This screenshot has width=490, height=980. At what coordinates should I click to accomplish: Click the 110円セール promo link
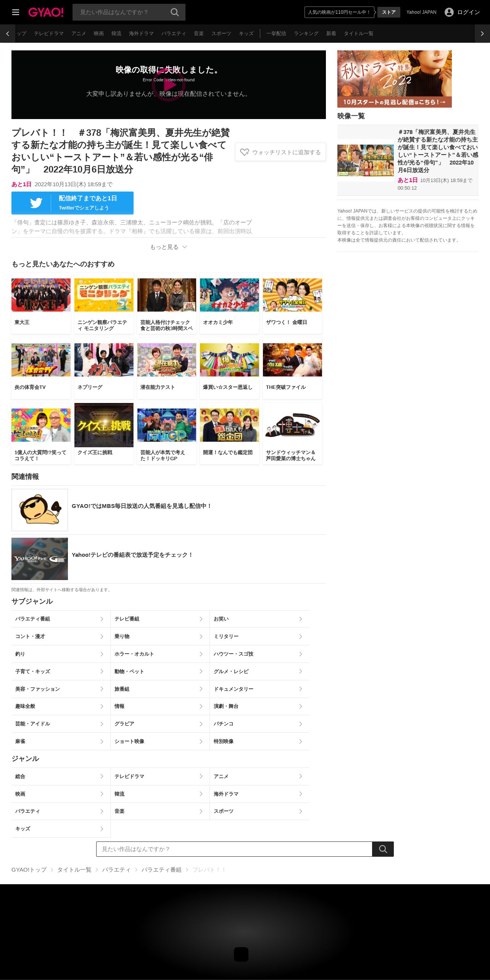tap(339, 12)
